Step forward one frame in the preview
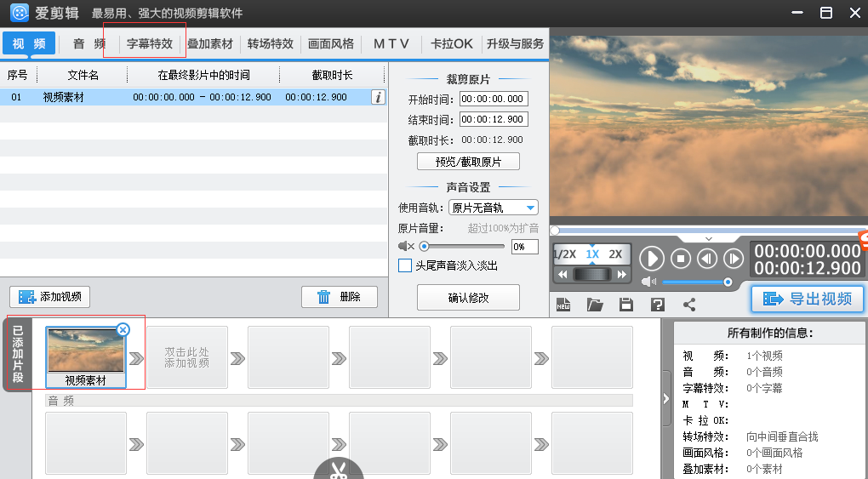This screenshot has height=479, width=868. coord(734,259)
